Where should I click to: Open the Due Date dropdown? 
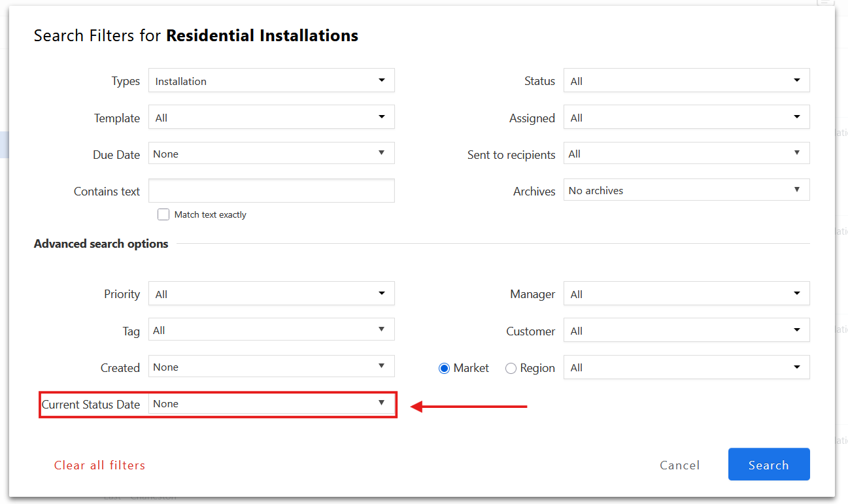tap(271, 154)
